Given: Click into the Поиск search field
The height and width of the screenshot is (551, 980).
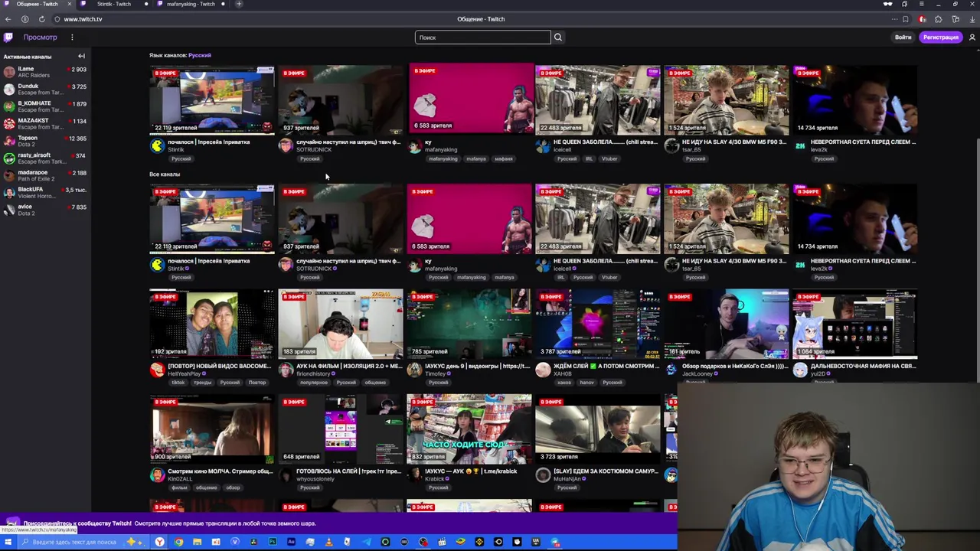Looking at the screenshot, I should coord(482,37).
